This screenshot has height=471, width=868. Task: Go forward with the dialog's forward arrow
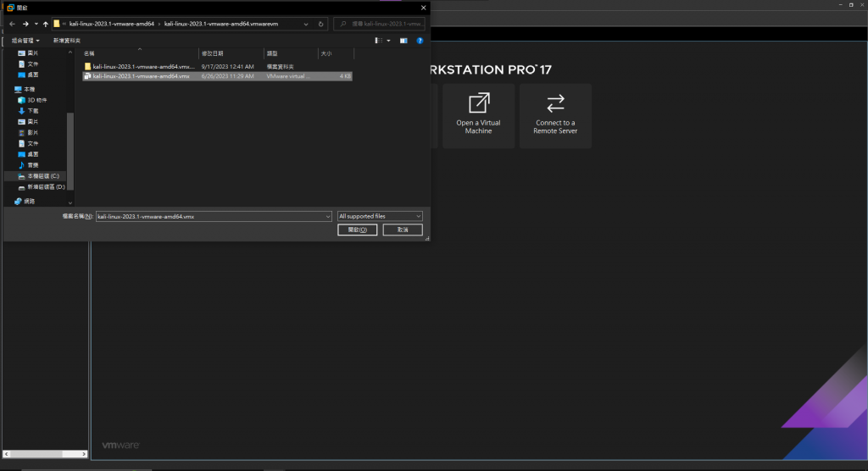click(x=25, y=24)
